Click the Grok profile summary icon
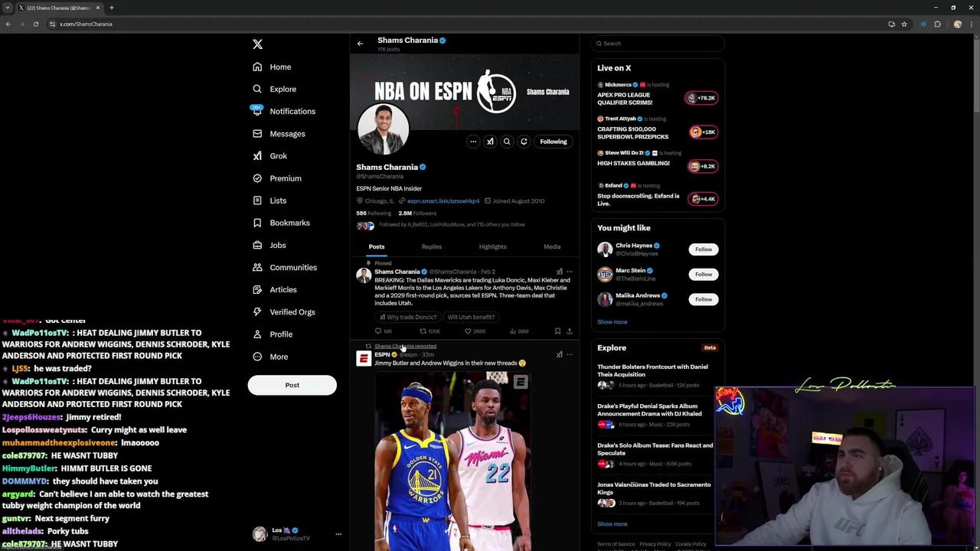The image size is (980, 551). pos(490,142)
